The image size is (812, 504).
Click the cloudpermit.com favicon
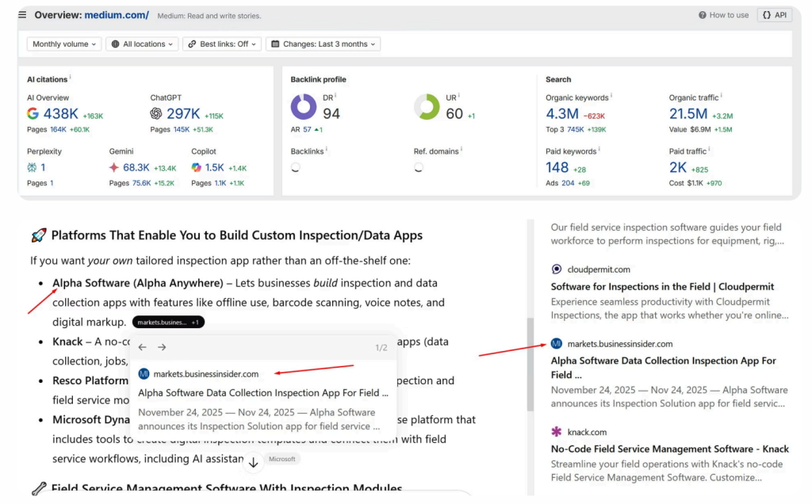point(556,269)
